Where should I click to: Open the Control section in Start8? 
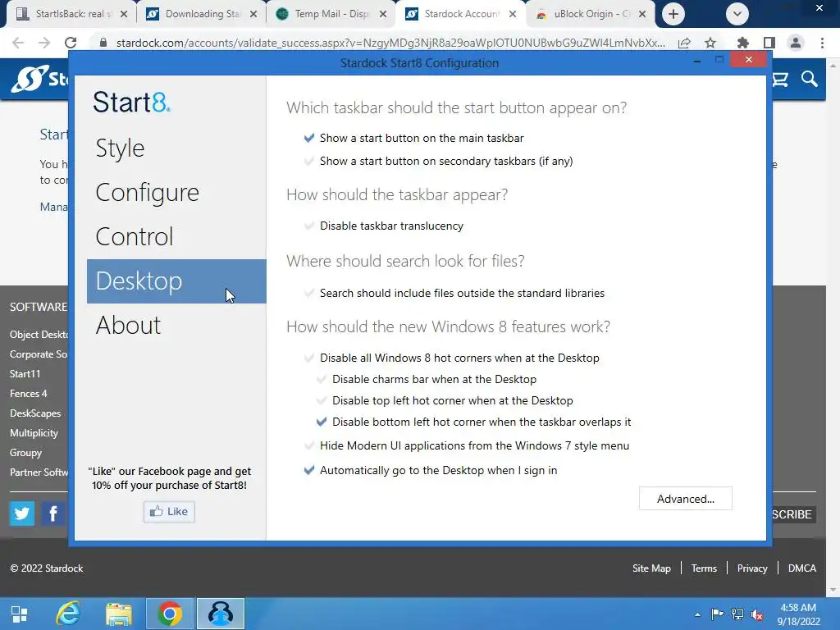(135, 237)
